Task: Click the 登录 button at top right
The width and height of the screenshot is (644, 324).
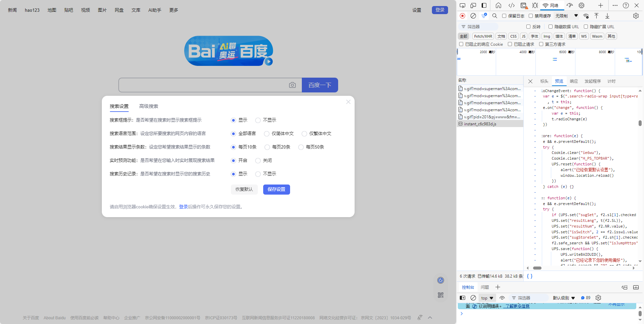Action: tap(440, 10)
